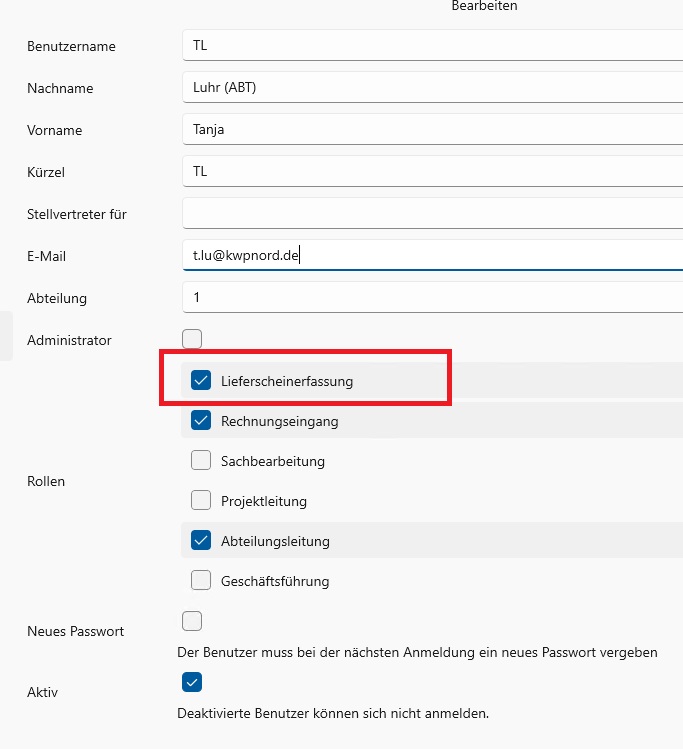683x749 pixels.
Task: Click the 'Deaktivierte Benutzer' hint text
Action: (x=332, y=714)
